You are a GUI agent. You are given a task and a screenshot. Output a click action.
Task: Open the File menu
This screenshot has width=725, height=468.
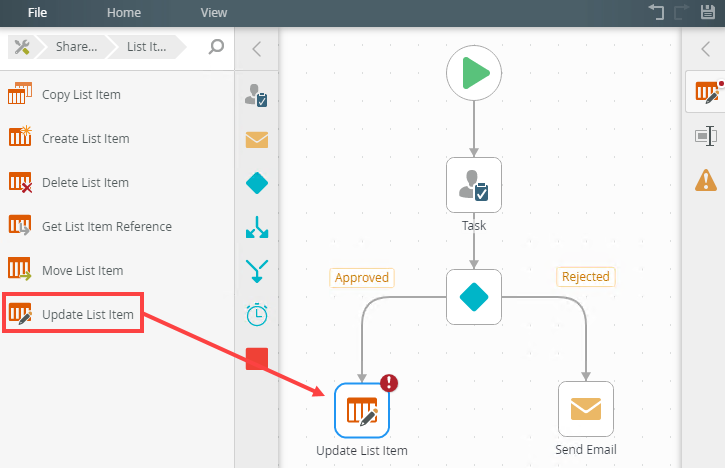pyautogui.click(x=37, y=12)
